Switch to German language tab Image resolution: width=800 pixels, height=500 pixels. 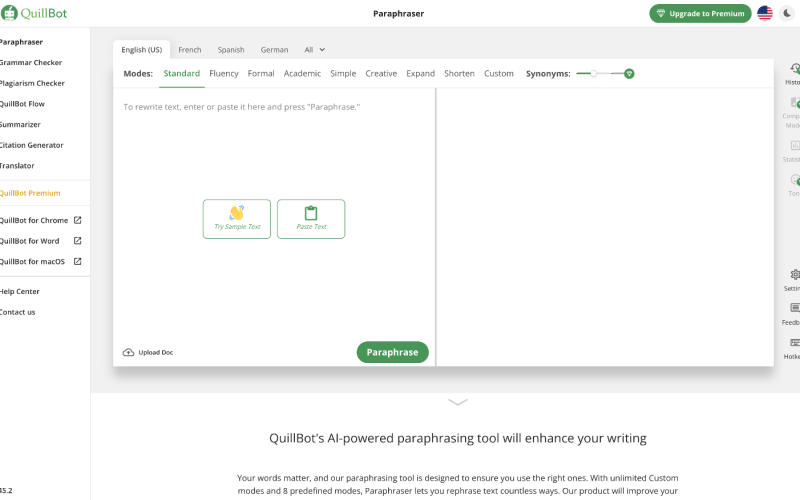coord(274,49)
